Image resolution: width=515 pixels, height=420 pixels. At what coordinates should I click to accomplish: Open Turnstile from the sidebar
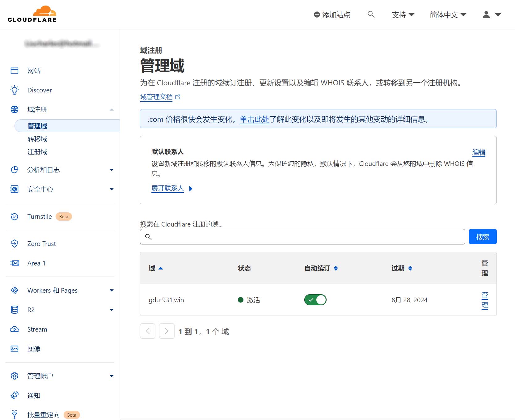click(x=40, y=216)
